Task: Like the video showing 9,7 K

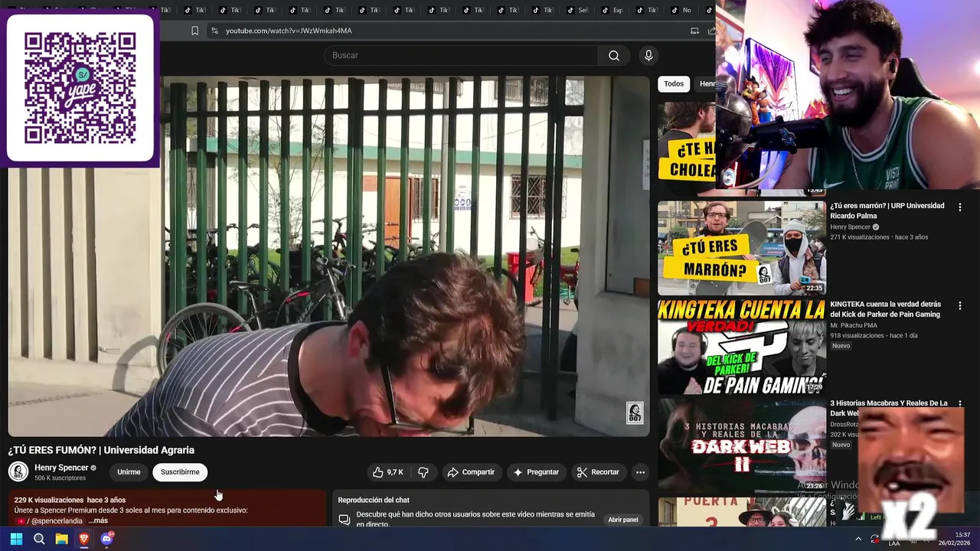Action: (x=387, y=472)
